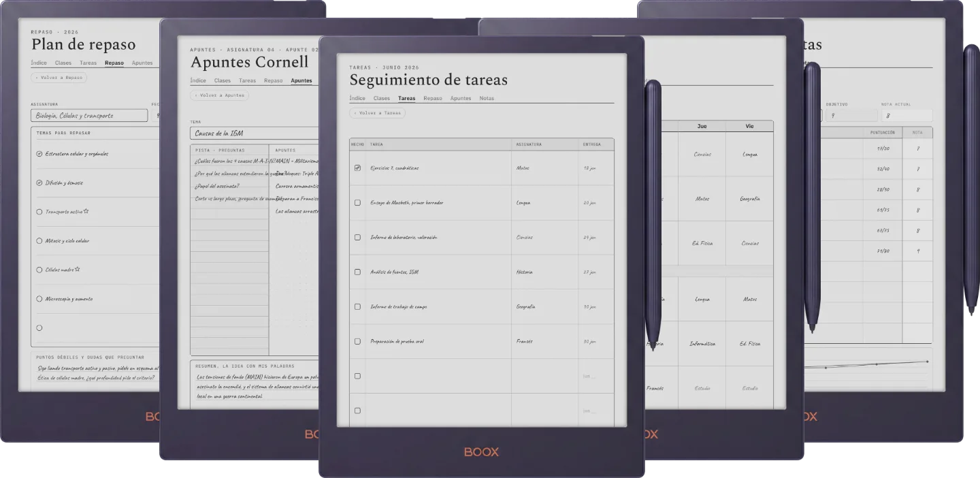Open Índice tab on Apuntes Cornell page

[198, 80]
